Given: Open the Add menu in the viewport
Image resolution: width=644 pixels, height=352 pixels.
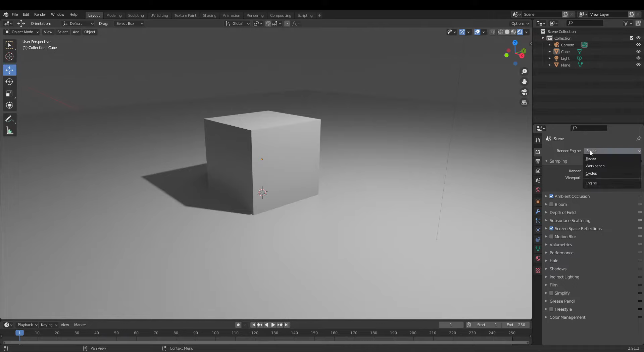Looking at the screenshot, I should click(76, 32).
